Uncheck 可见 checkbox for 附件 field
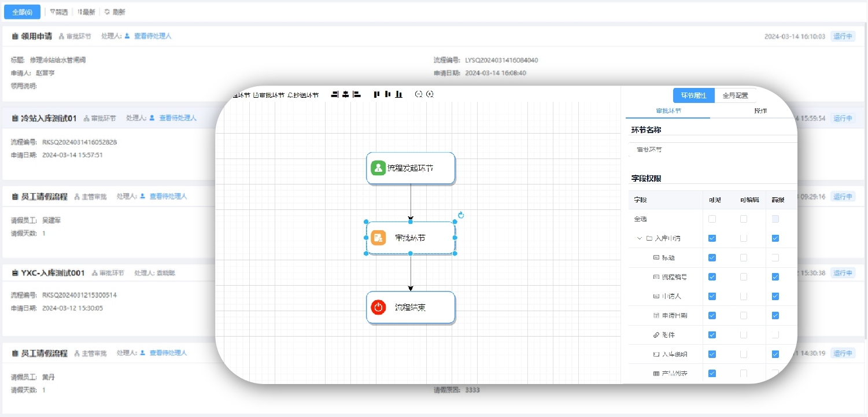Screen dimensions: 868x417 712,335
